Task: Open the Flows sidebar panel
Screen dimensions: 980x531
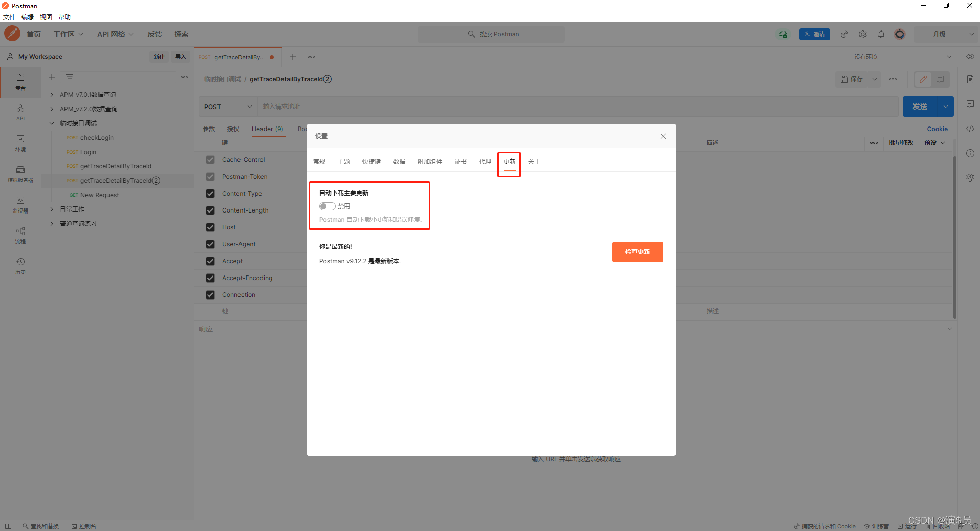Action: point(20,236)
